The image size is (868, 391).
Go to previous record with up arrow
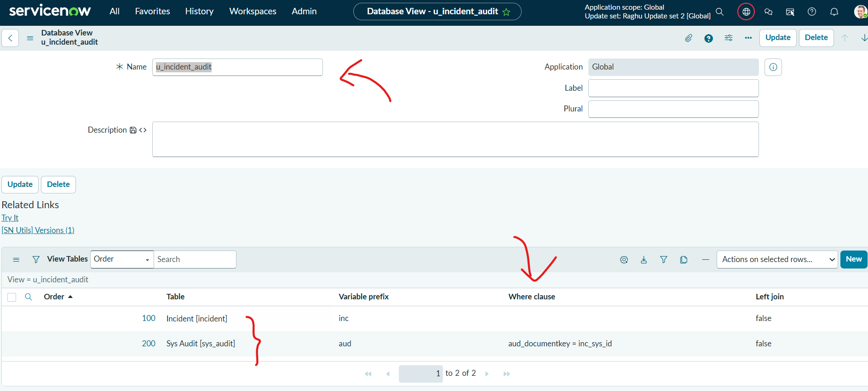click(845, 38)
